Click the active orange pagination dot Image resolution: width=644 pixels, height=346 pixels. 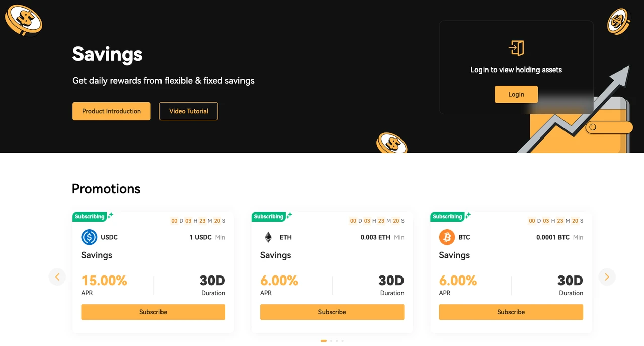(x=324, y=341)
